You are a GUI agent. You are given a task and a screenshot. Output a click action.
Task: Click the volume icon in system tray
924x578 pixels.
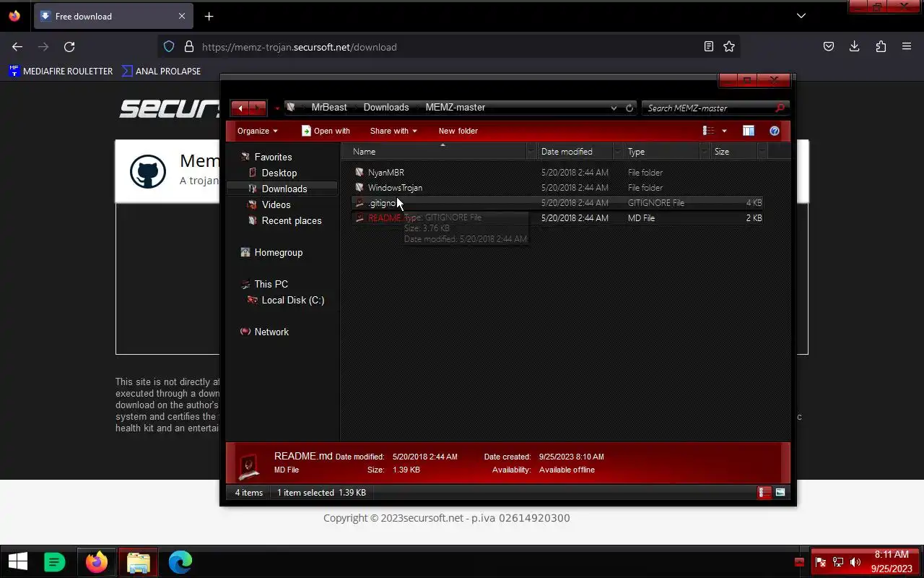pyautogui.click(x=855, y=562)
